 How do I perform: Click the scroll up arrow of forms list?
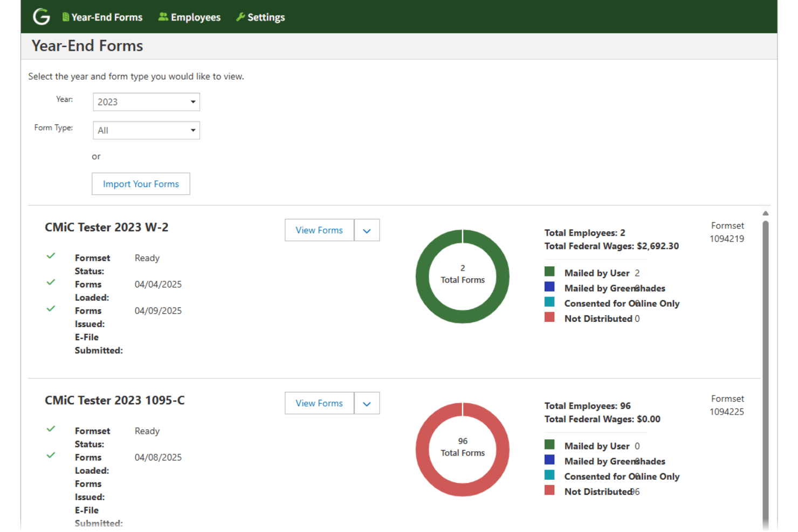coord(766,213)
